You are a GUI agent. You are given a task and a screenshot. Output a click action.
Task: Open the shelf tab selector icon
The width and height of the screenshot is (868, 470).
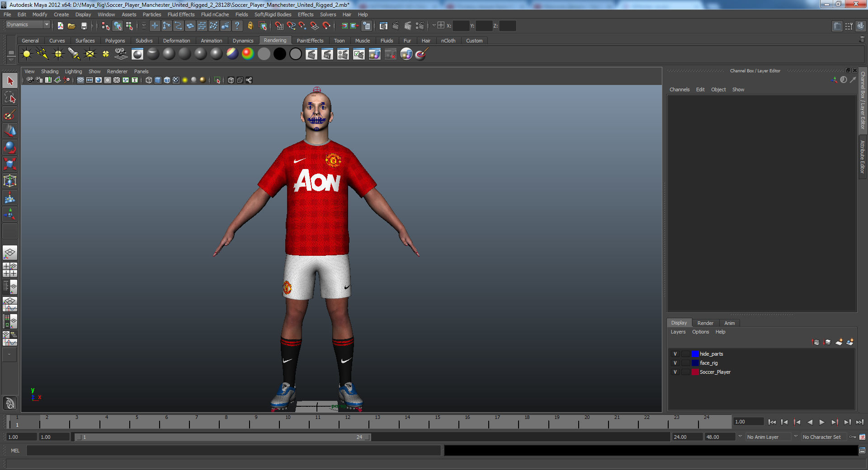pos(11,53)
